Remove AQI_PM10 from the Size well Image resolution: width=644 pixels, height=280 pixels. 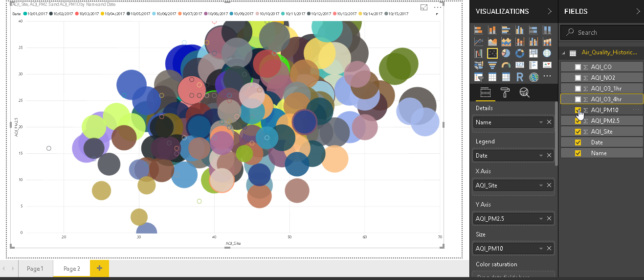coord(549,248)
